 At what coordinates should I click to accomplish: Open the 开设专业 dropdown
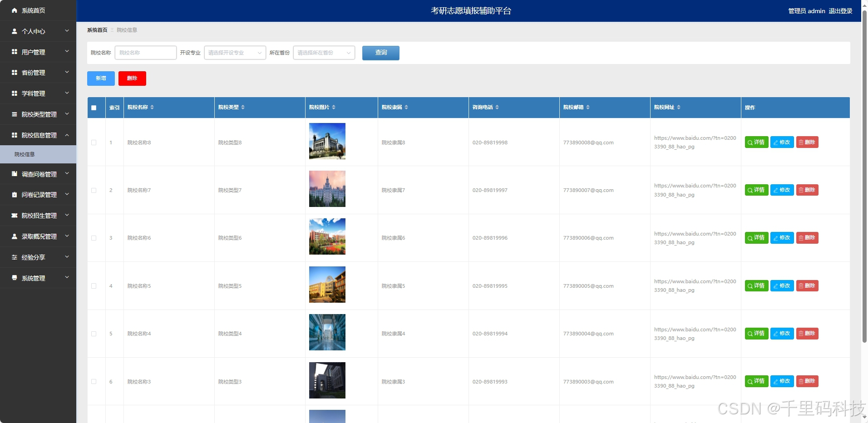coord(235,53)
